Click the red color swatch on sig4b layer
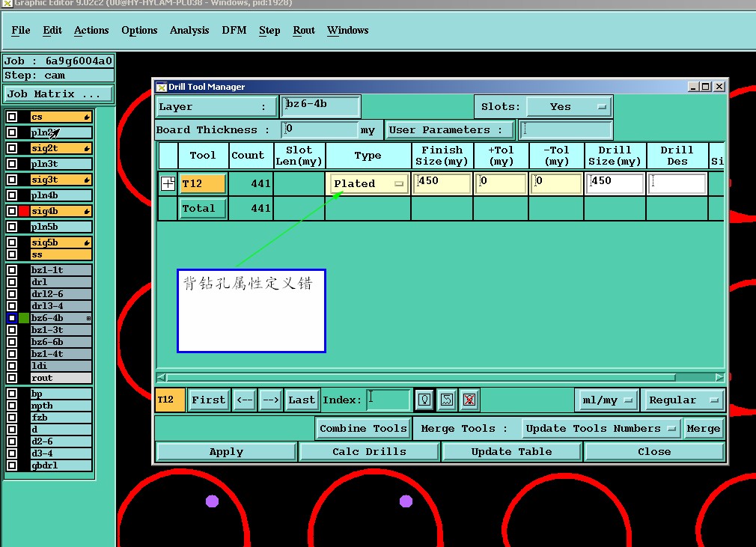 coord(24,210)
